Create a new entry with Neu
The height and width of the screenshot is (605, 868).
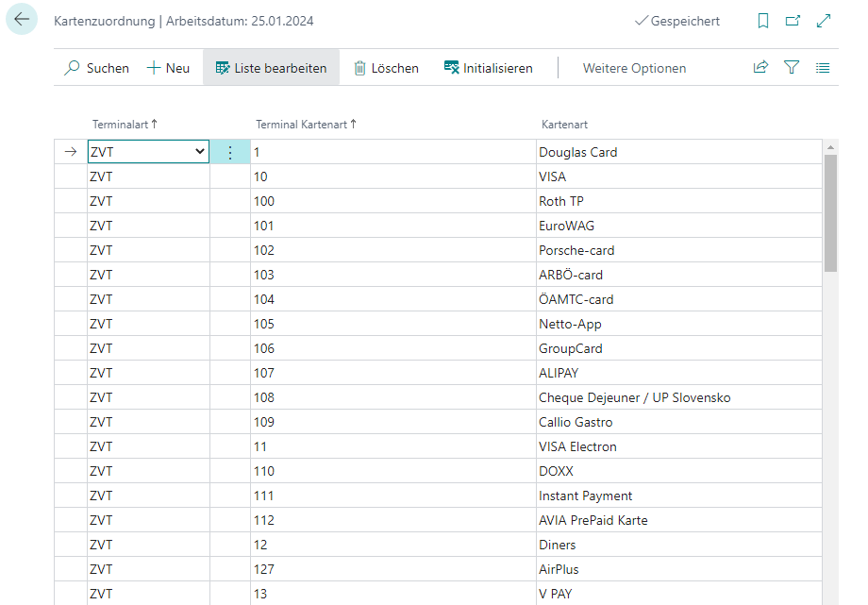pos(168,68)
